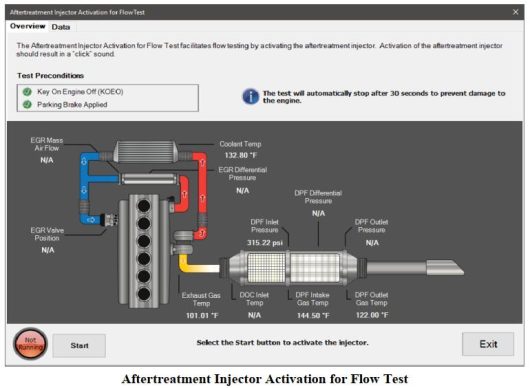Close the Aftertreatment Injector Activation window

515,12
